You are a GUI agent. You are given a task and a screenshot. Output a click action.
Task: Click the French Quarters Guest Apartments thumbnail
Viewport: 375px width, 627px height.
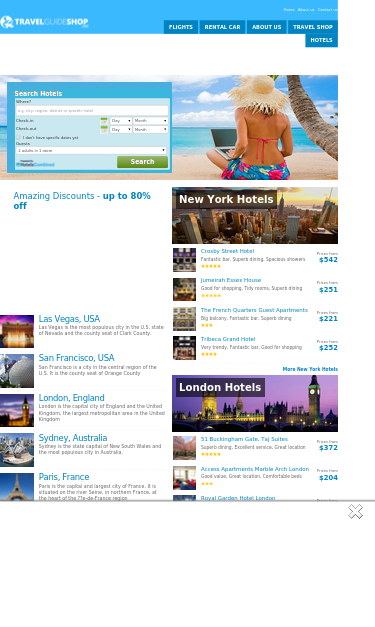(184, 319)
